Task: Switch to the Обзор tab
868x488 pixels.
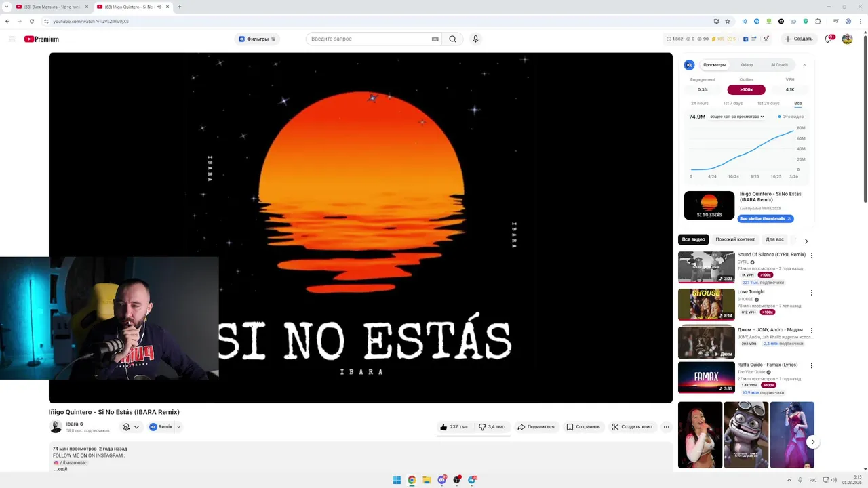Action: click(x=747, y=65)
